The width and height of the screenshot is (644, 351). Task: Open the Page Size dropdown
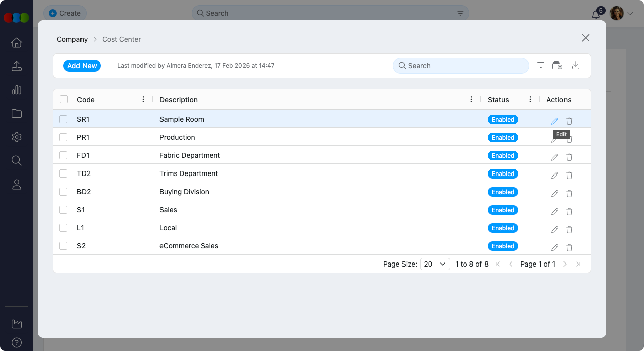(x=435, y=264)
